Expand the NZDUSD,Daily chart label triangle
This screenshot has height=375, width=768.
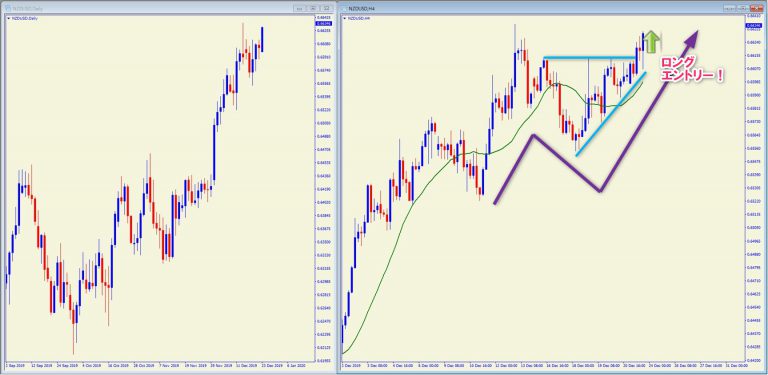8,18
